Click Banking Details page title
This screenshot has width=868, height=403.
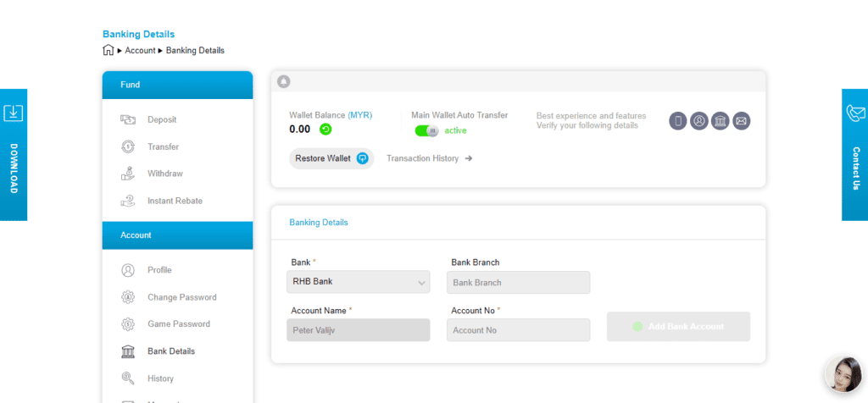tap(139, 34)
